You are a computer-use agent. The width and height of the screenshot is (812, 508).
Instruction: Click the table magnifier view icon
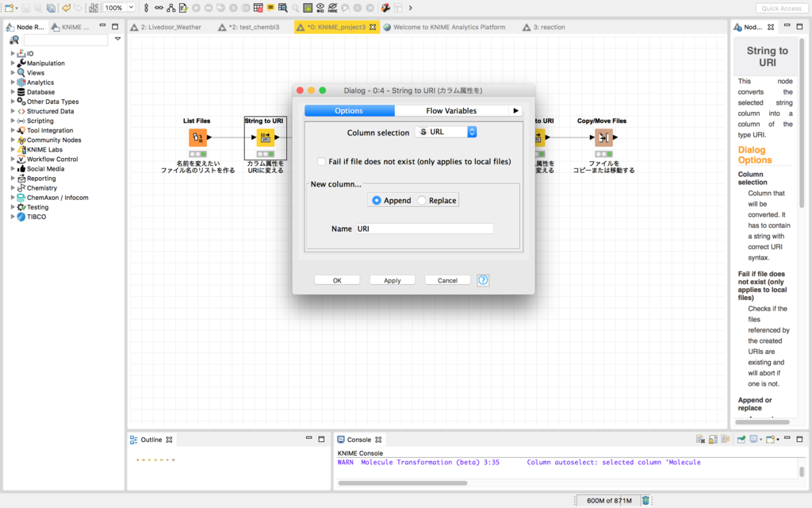point(283,8)
